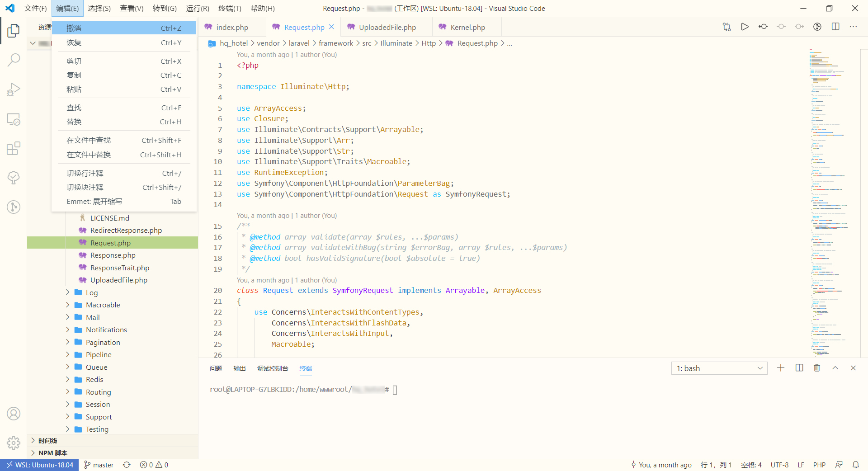Create a new terminal with plus icon
The height and width of the screenshot is (471, 868).
781,368
